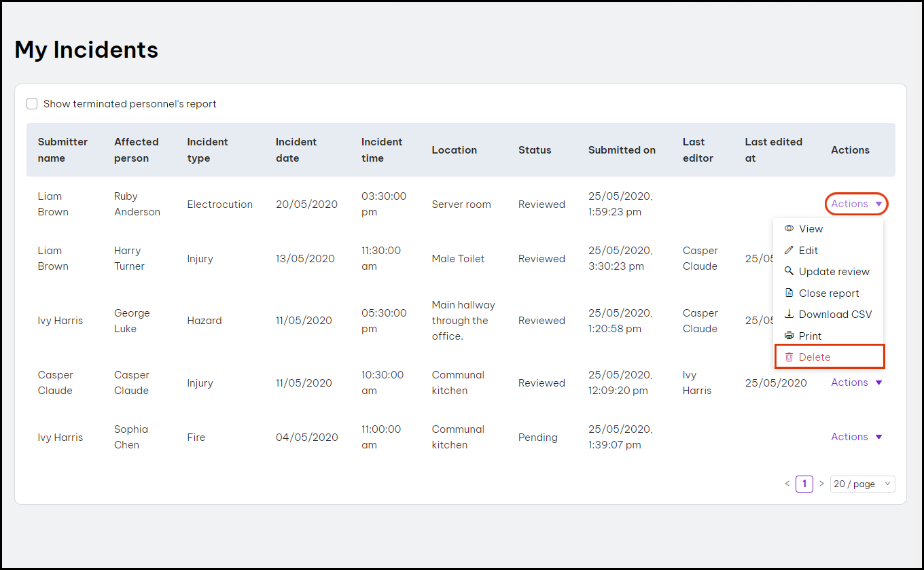Click page number 1 in pagination

(804, 484)
